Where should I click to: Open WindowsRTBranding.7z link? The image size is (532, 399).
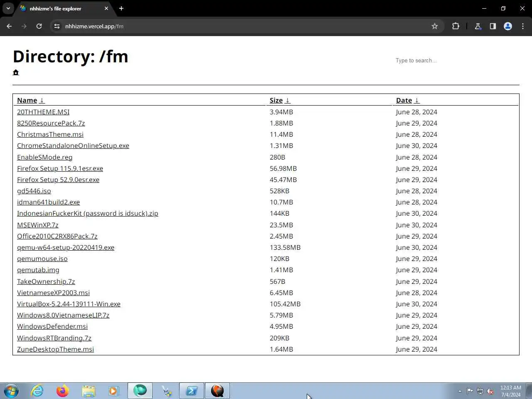54,338
